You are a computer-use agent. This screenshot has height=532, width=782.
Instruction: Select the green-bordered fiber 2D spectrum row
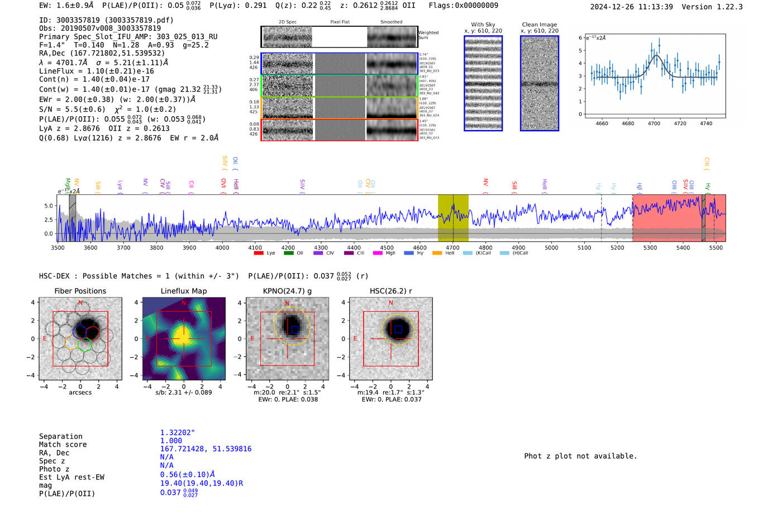click(x=339, y=86)
